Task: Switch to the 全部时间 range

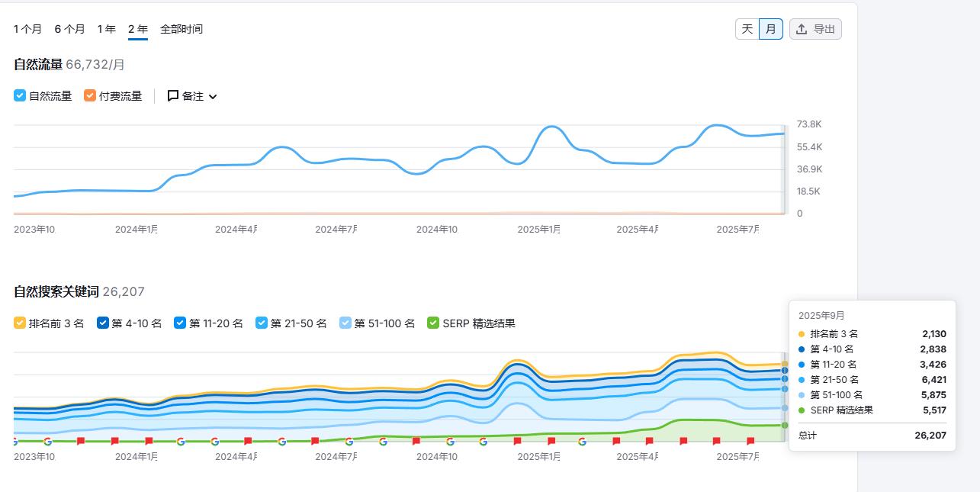Action: click(x=182, y=29)
